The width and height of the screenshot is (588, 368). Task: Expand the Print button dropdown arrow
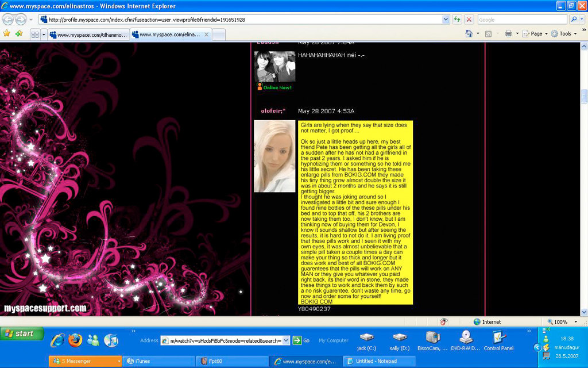tap(517, 34)
